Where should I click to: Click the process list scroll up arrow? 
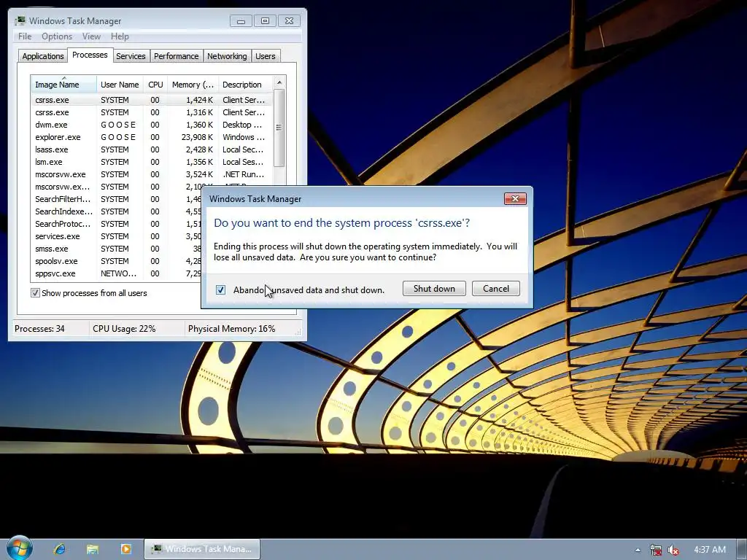(279, 82)
